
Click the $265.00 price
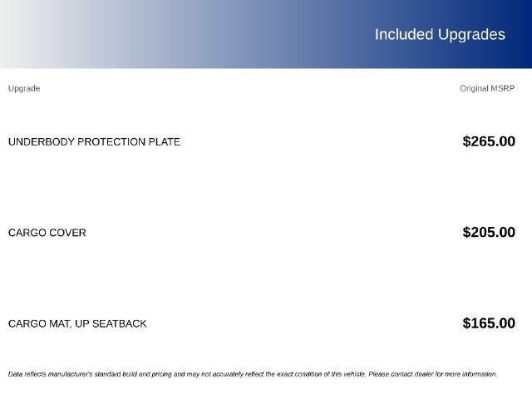coord(489,141)
